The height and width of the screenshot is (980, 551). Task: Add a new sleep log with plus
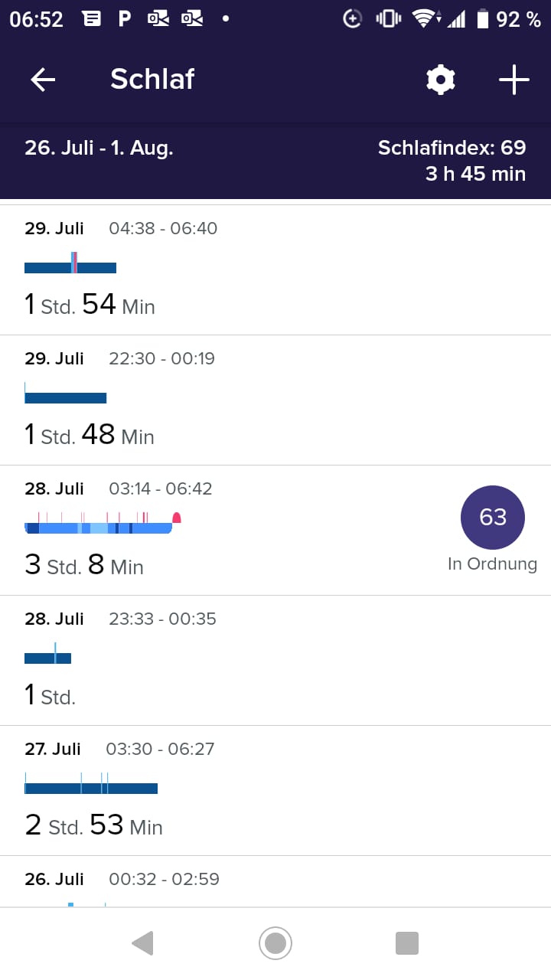(x=514, y=80)
